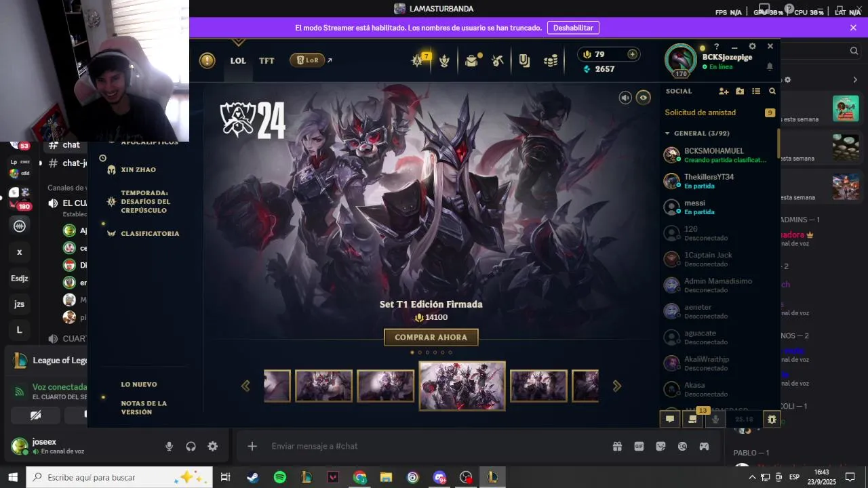Open the store coins icon

pyautogui.click(x=551, y=61)
